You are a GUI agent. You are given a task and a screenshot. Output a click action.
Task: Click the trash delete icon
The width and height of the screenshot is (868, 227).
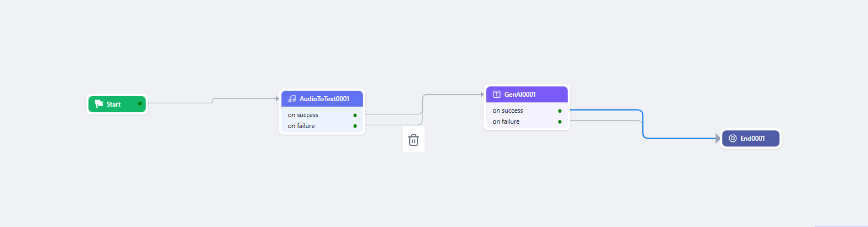pyautogui.click(x=414, y=140)
